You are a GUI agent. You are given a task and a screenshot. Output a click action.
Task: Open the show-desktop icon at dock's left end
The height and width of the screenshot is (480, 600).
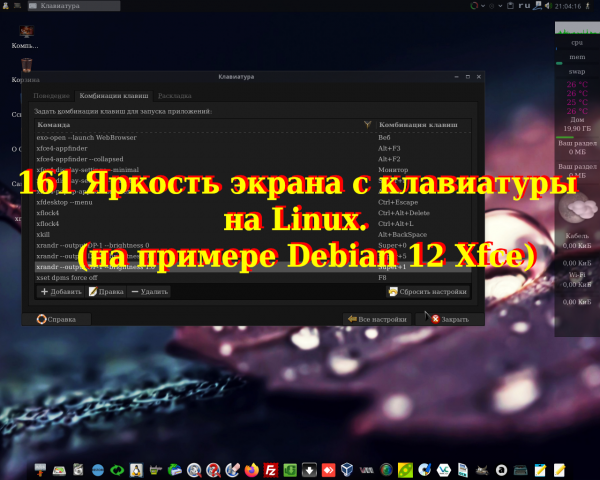[x=40, y=470]
